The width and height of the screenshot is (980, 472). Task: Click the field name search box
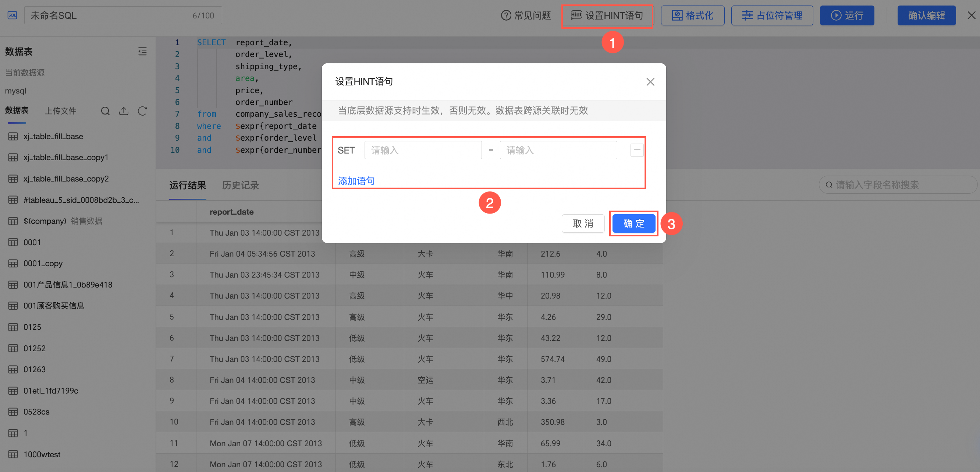pos(898,185)
